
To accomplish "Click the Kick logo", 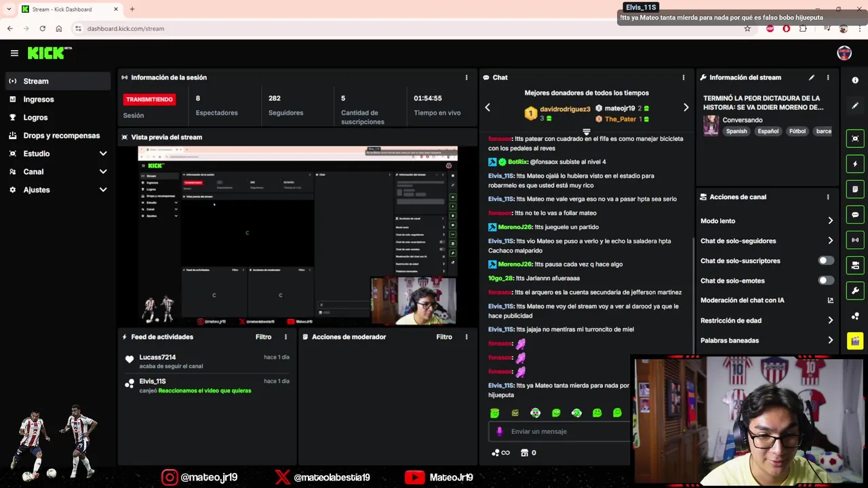I will 49,53.
